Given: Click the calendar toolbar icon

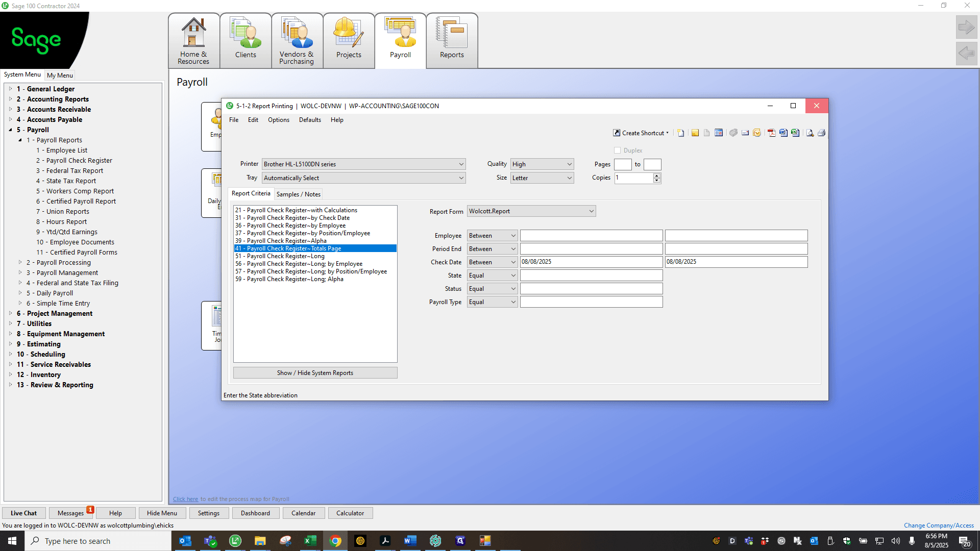Looking at the screenshot, I should [x=719, y=133].
